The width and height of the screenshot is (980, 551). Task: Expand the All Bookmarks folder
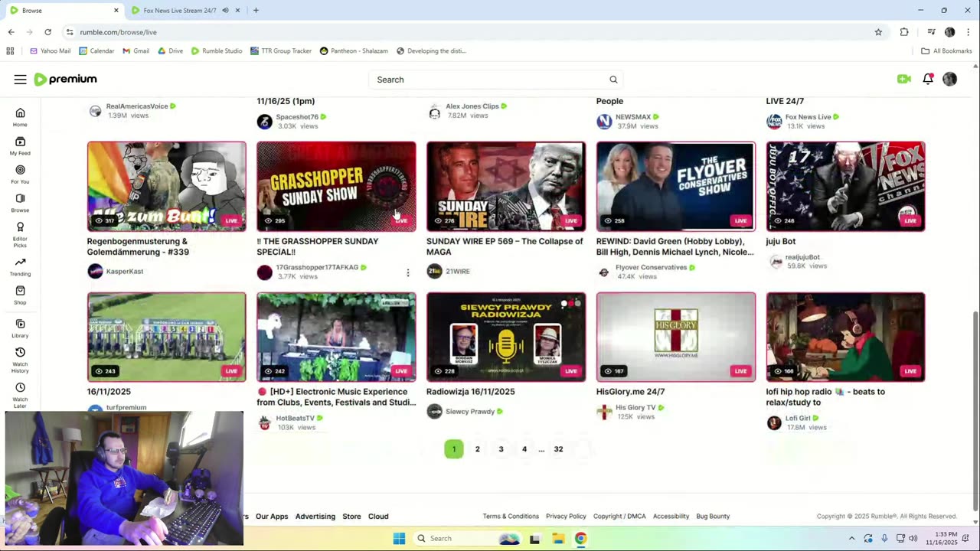[946, 51]
